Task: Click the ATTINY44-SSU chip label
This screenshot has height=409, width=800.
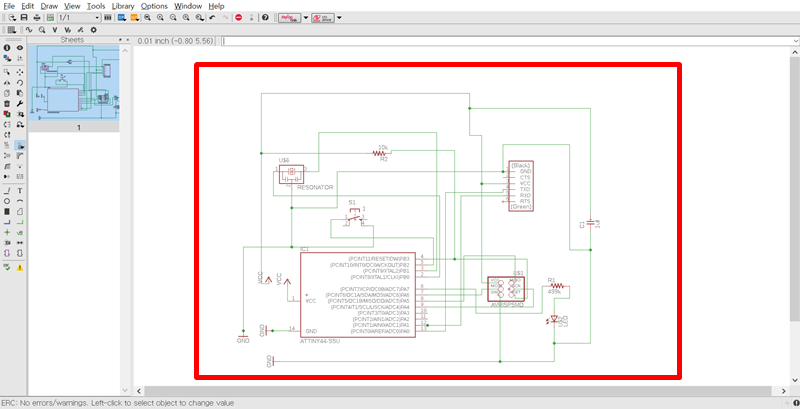Action: coord(320,341)
